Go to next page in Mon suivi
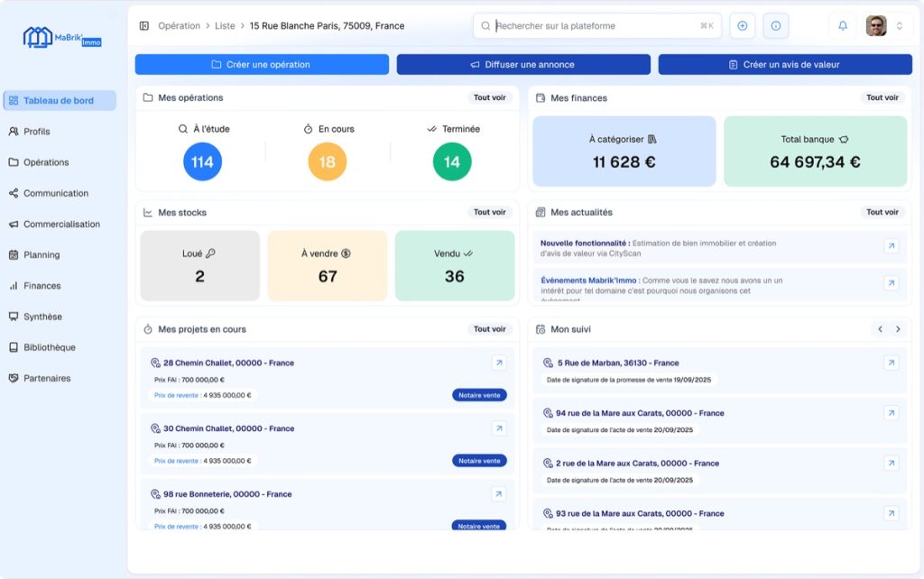924x579 pixels. coord(898,329)
